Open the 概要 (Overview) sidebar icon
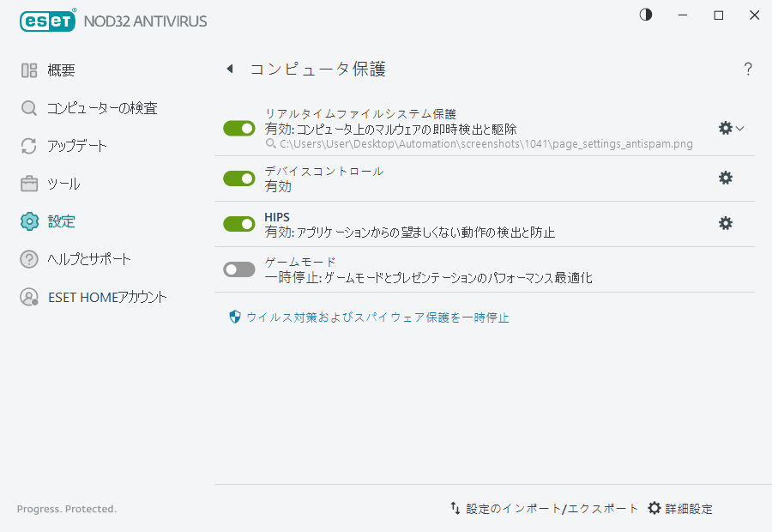Viewport: 772px width, 532px height. 28,70
